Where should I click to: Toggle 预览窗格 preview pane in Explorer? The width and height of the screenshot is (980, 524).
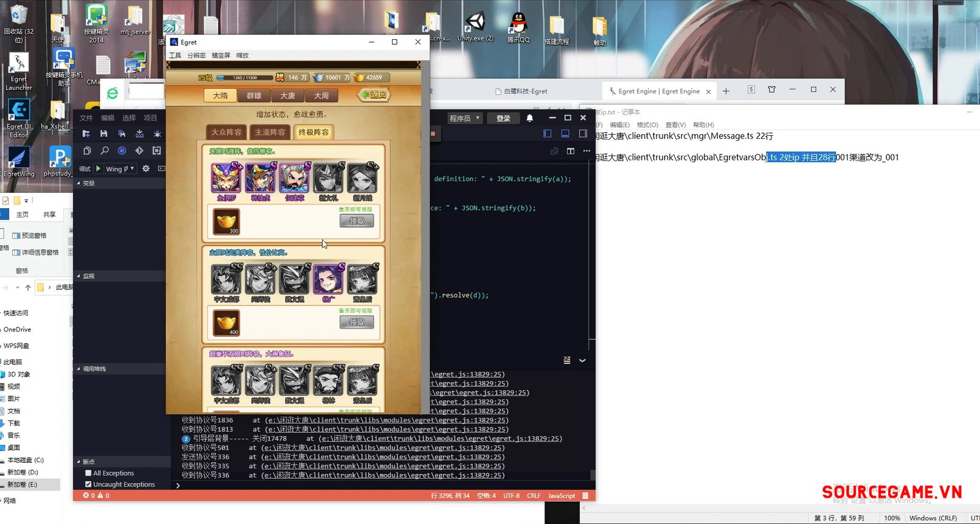(29, 236)
